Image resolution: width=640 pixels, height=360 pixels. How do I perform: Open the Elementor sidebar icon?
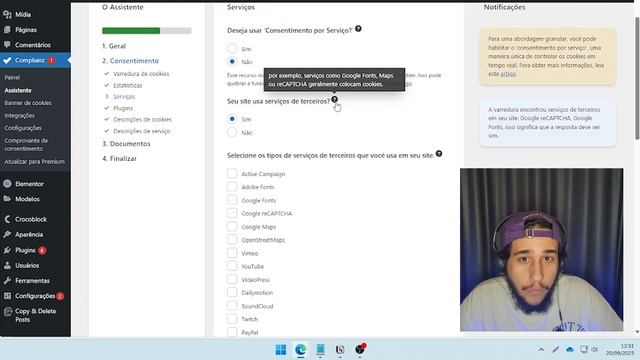[7, 184]
